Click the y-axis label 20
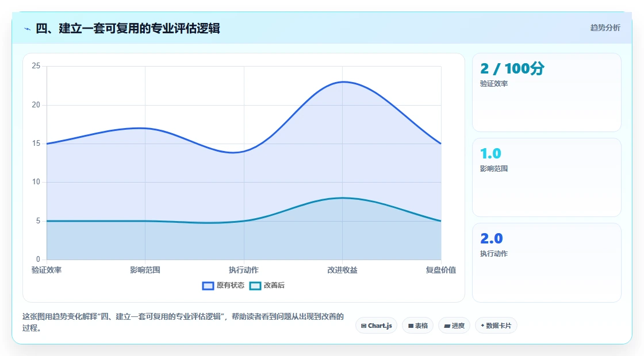Viewport: 644px width, 356px height. (x=36, y=105)
